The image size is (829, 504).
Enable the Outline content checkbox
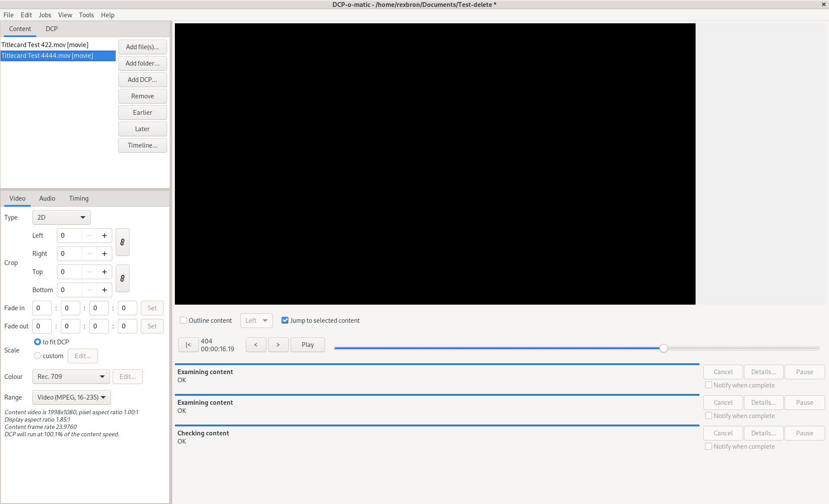184,321
